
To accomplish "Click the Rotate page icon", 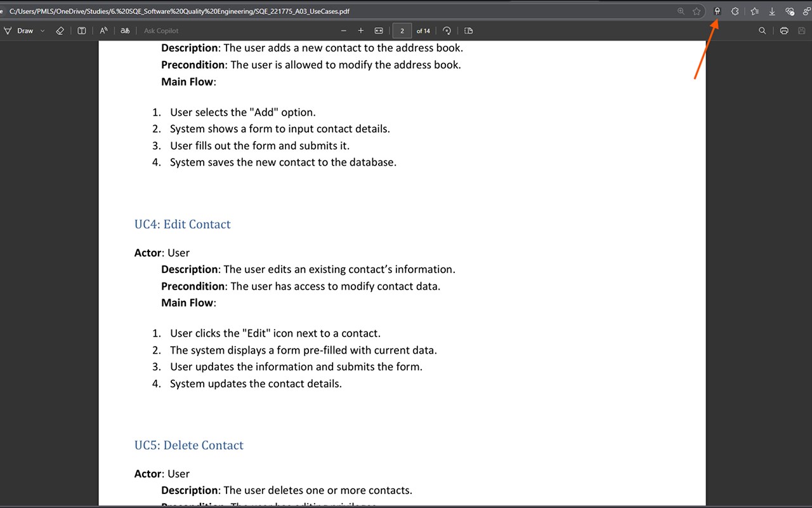I will tap(447, 30).
